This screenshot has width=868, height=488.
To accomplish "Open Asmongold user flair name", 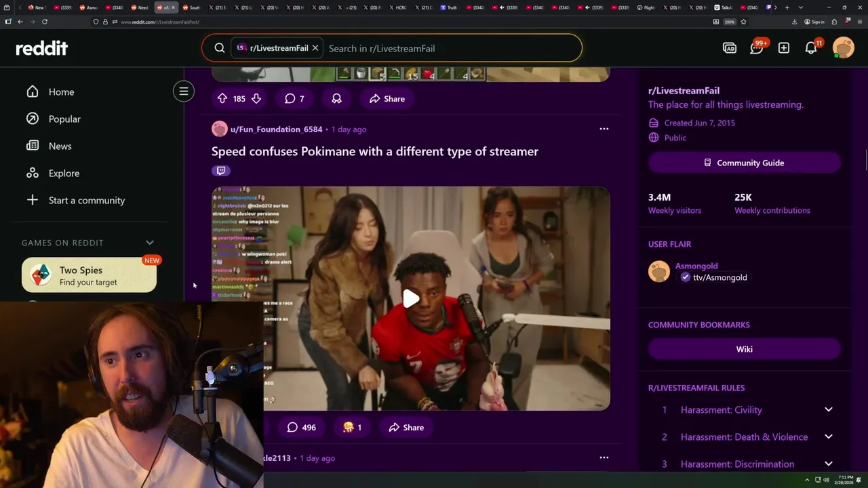I will tap(696, 266).
